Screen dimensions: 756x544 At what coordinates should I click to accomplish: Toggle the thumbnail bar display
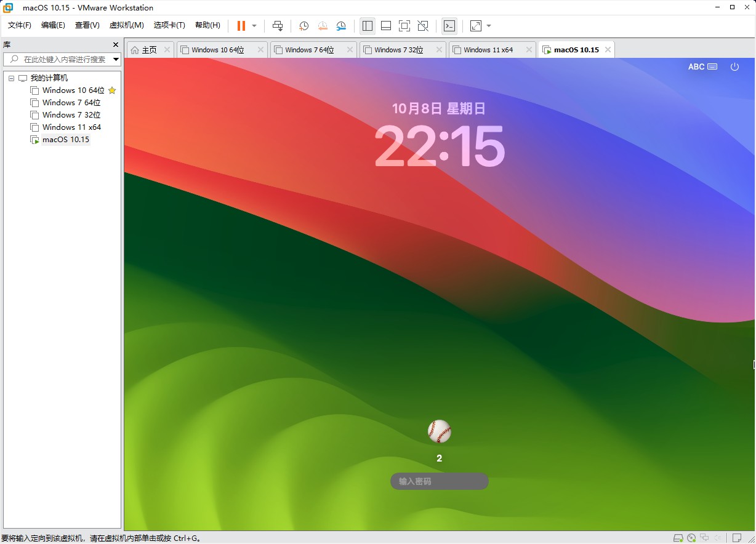385,26
